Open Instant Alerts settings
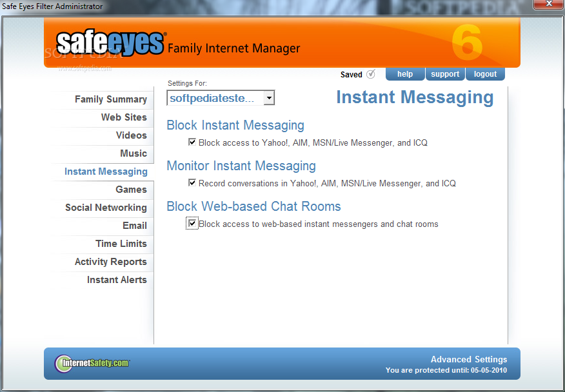Viewport: 565px width, 392px height. [117, 280]
